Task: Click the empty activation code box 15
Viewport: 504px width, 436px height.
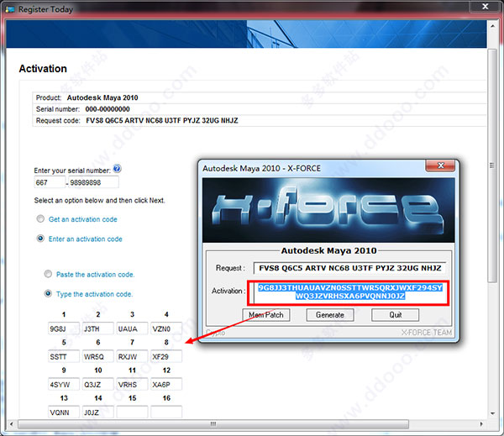Action: (132, 412)
